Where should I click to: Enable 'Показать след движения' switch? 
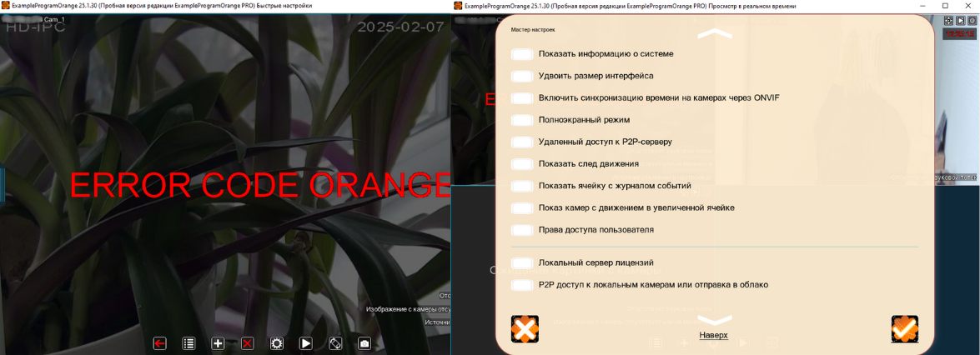coord(522,164)
